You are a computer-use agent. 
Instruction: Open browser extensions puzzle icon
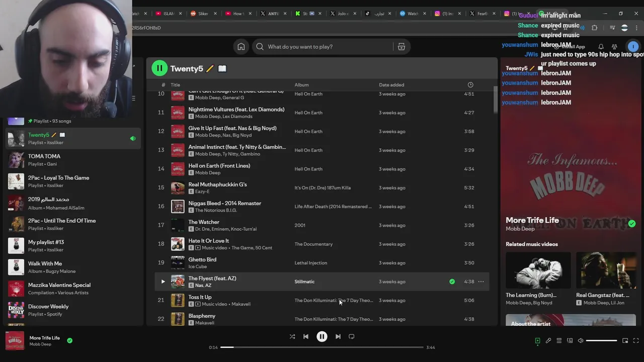[x=594, y=28]
